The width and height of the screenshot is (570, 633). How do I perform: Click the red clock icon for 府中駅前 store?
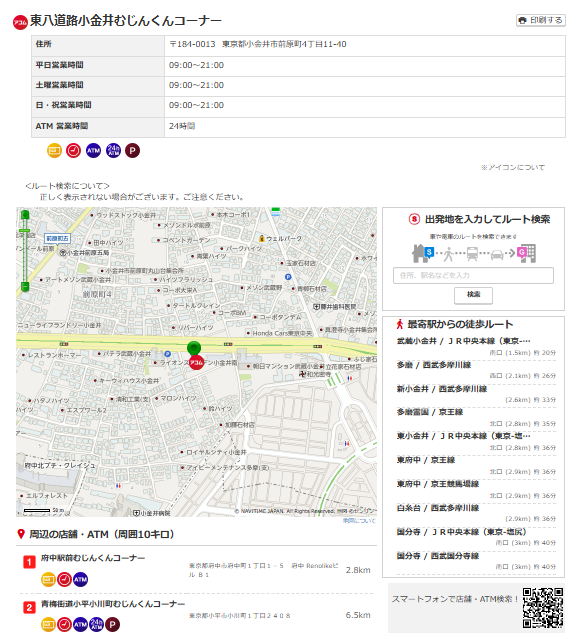tap(64, 579)
